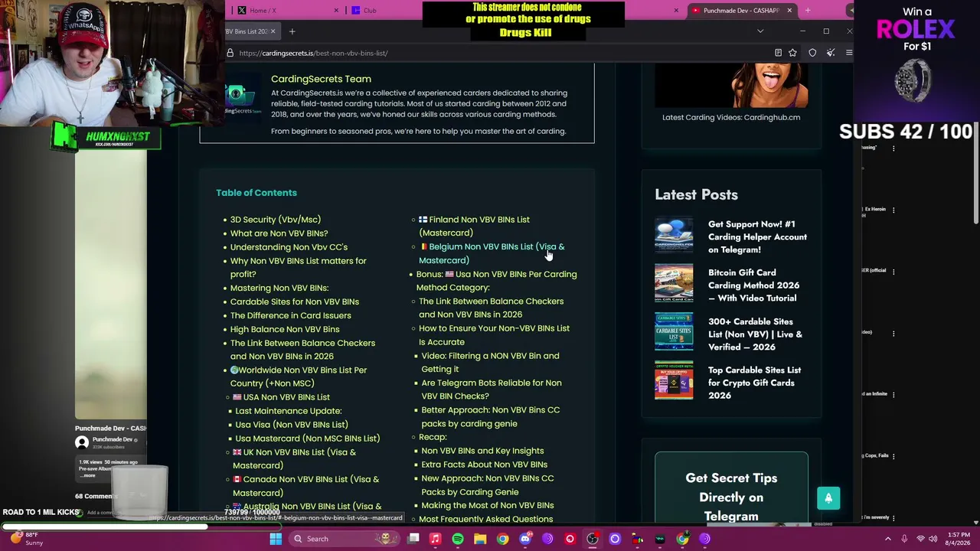
Task: Switch to OBS Studio on the taskbar
Action: 593,539
